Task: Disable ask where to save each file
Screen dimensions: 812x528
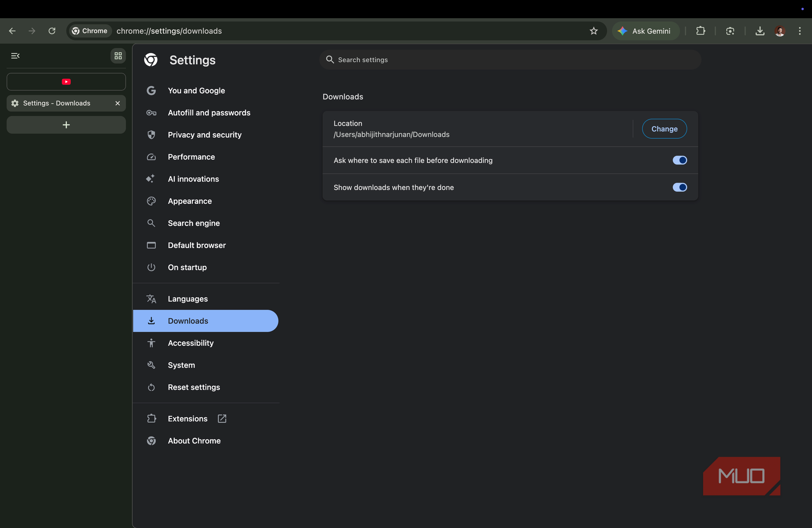Action: click(680, 160)
